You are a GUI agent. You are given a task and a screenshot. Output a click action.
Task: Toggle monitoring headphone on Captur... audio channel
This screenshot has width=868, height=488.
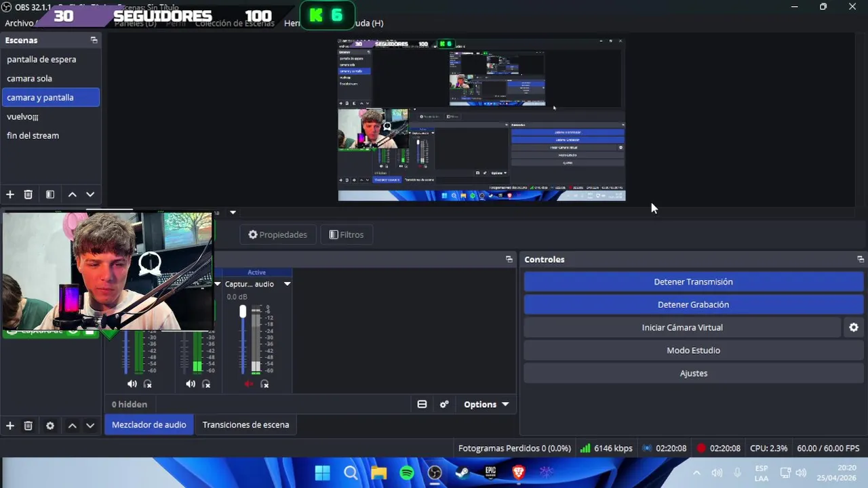click(264, 384)
